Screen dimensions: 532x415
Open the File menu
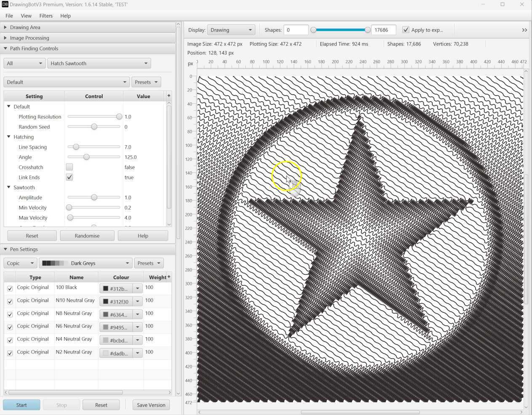(x=9, y=16)
